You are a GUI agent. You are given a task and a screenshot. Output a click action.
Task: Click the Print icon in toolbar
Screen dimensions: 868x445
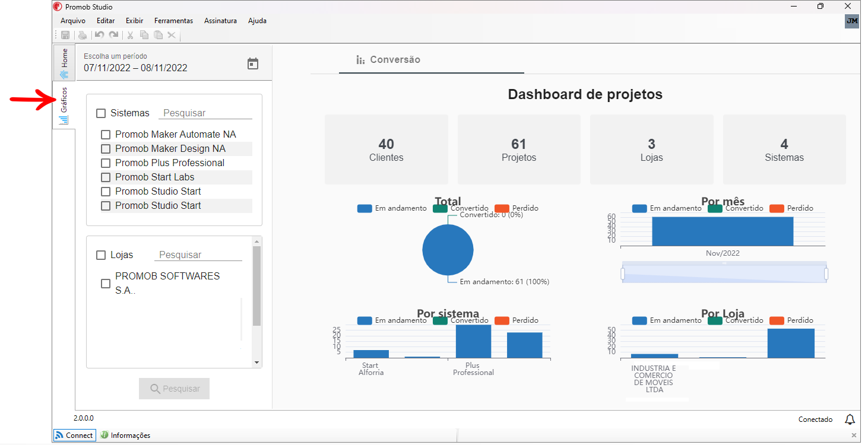tap(83, 35)
